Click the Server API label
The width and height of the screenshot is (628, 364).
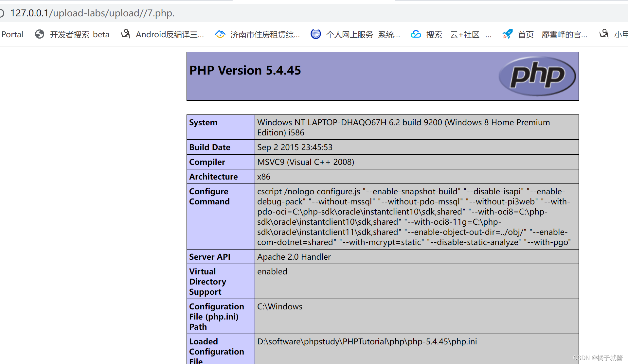point(210,257)
